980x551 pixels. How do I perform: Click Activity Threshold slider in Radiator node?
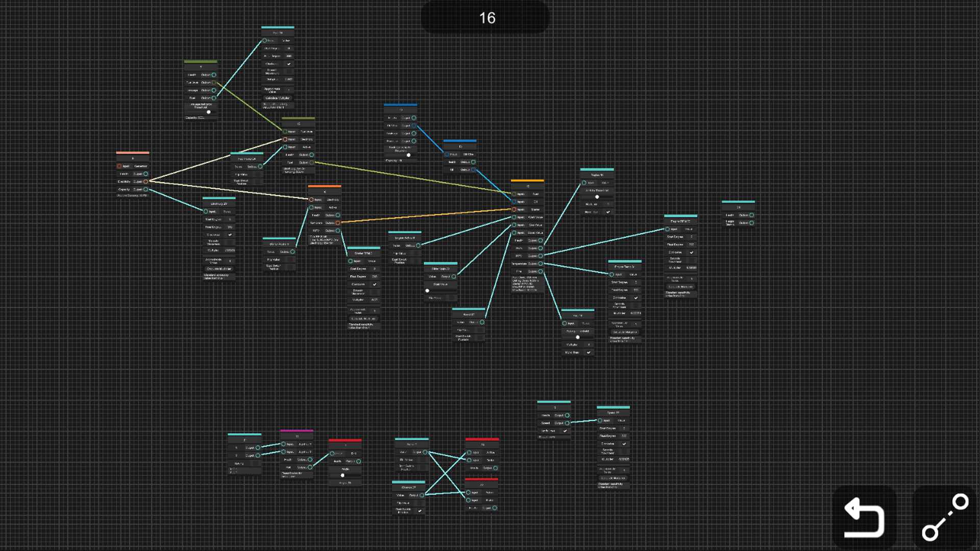[x=597, y=196]
